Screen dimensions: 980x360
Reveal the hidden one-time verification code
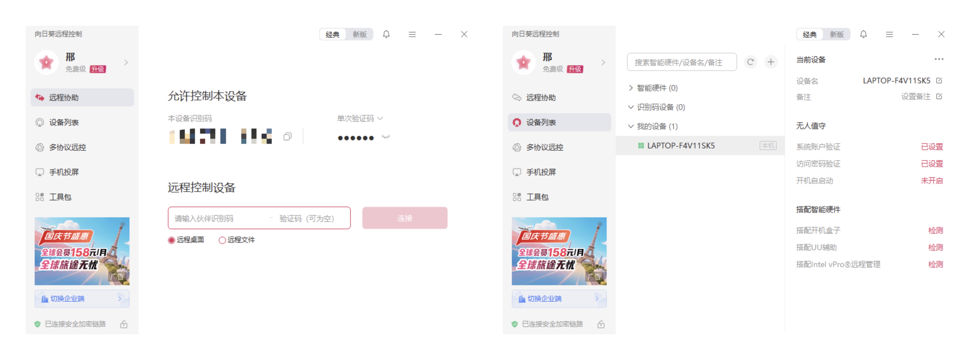(386, 137)
